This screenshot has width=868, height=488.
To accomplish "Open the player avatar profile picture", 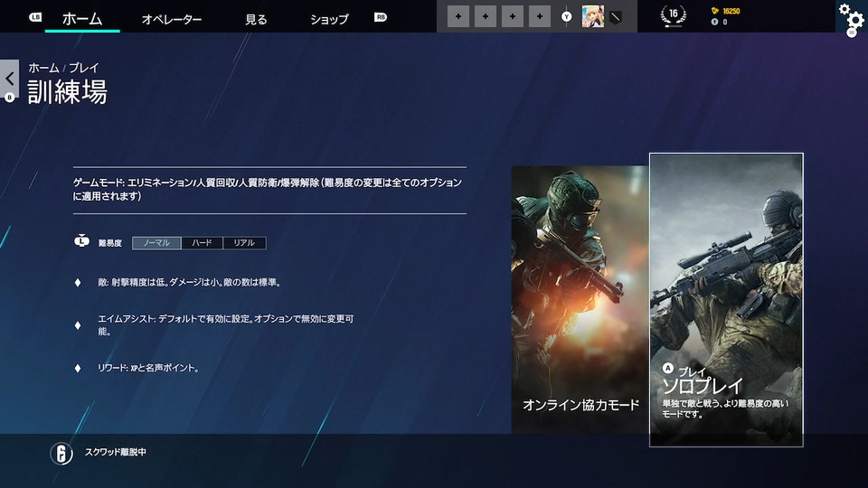I will 593,16.
